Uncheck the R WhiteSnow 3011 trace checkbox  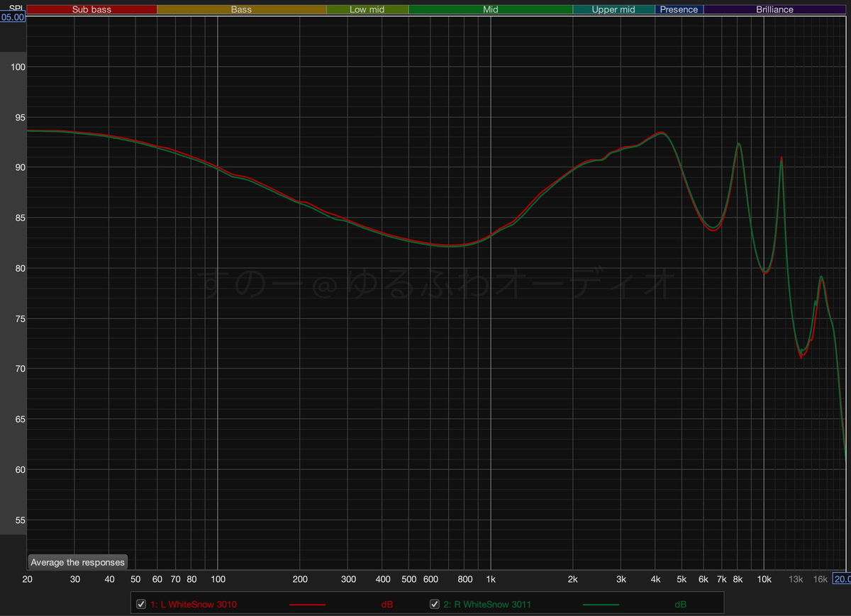[435, 604]
